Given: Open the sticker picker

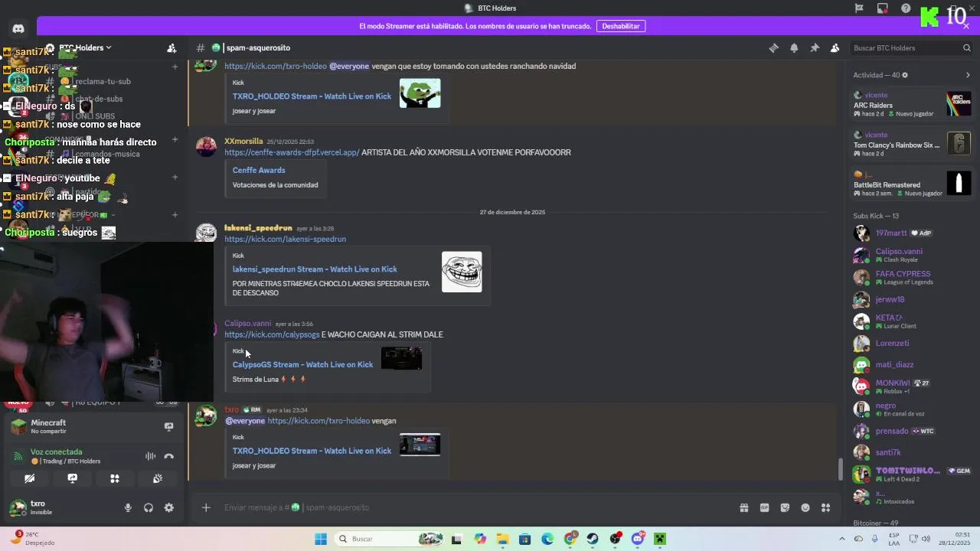Looking at the screenshot, I should [x=785, y=507].
